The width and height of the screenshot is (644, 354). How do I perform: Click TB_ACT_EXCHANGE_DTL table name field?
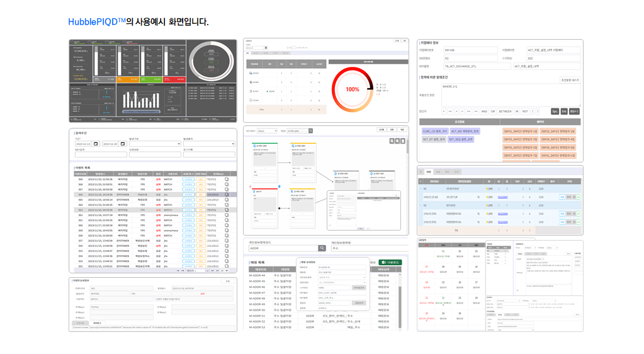pyautogui.click(x=477, y=66)
